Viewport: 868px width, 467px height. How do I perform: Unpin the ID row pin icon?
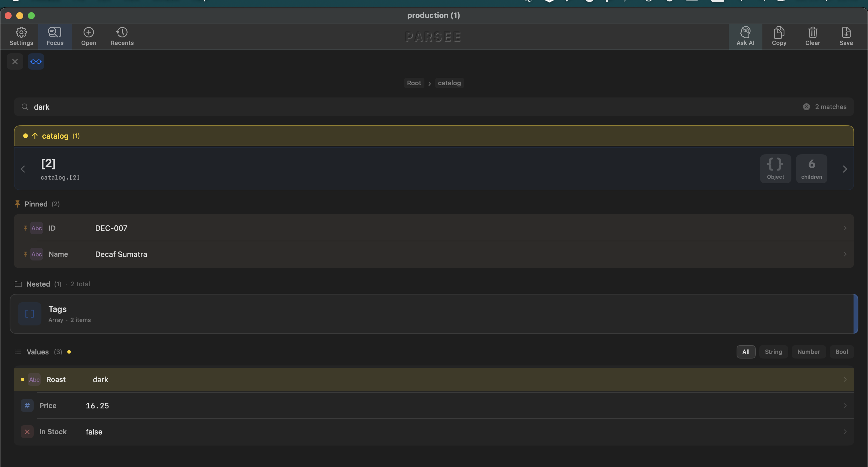pos(25,228)
